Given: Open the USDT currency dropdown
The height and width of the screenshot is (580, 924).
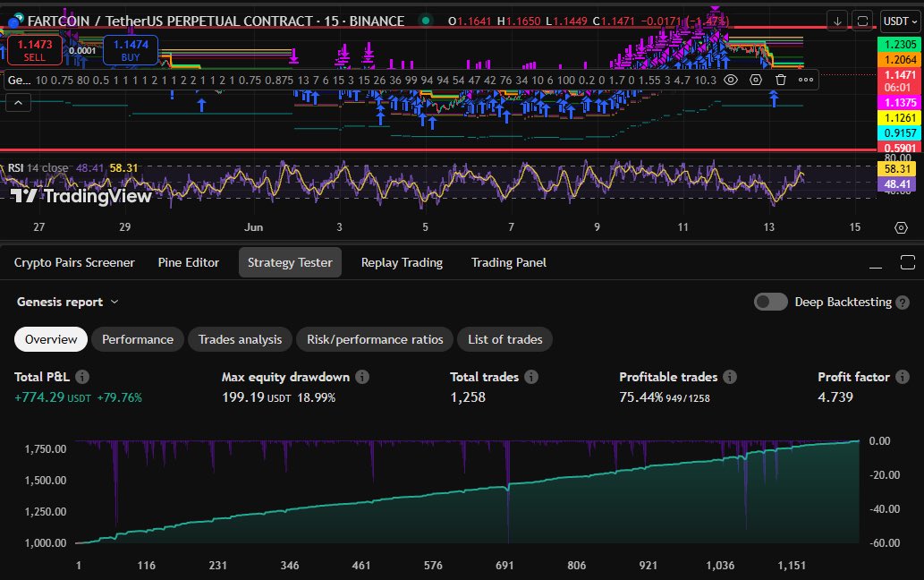Looking at the screenshot, I should (x=900, y=21).
